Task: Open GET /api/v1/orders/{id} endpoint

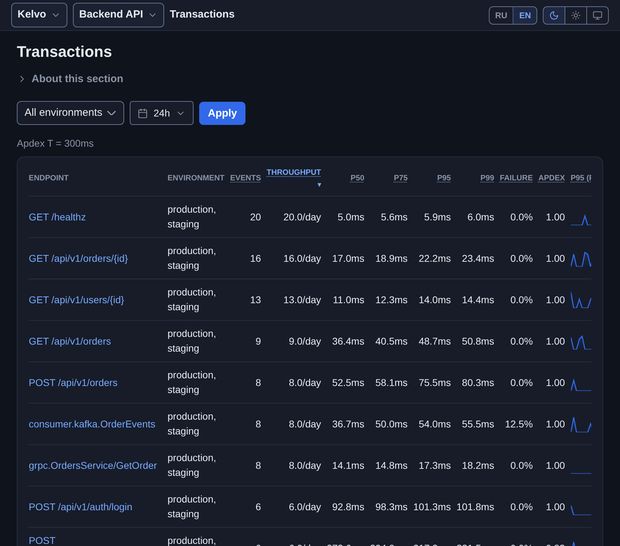Action: tap(78, 259)
